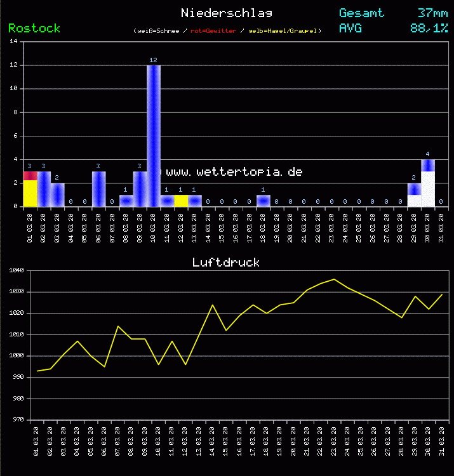Select the 14 label on precipitation axis
454x476 pixels.
(14, 42)
